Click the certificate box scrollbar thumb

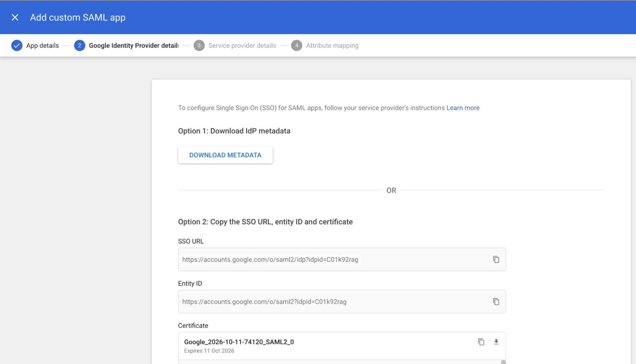pos(503,362)
